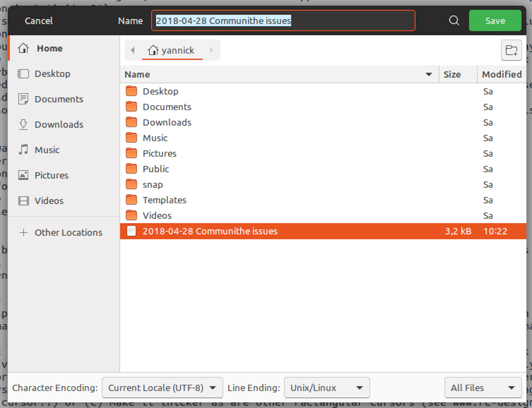532x408 pixels.
Task: Click the Public folder icon
Action: pyautogui.click(x=131, y=169)
